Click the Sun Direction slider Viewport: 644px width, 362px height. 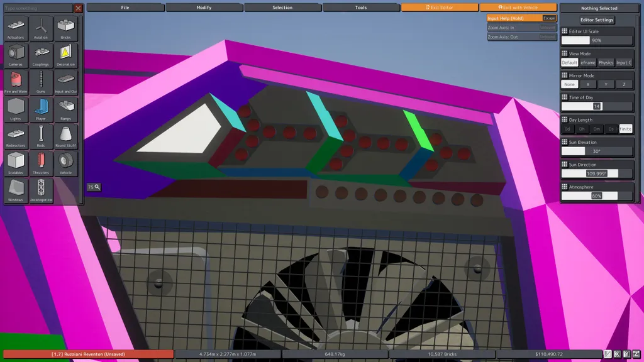pos(597,173)
